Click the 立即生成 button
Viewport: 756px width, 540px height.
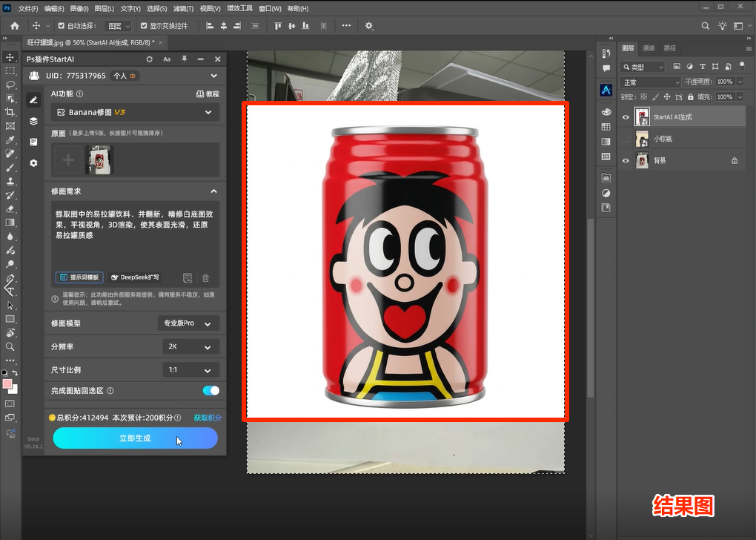tap(135, 438)
